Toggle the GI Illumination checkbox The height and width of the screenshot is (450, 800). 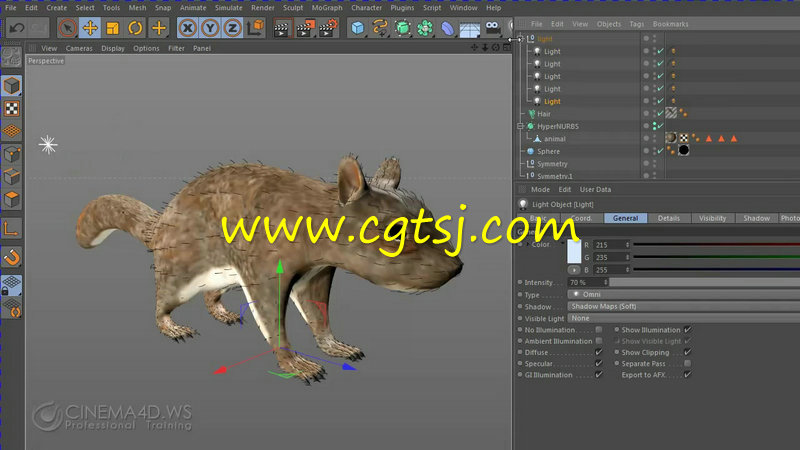599,374
